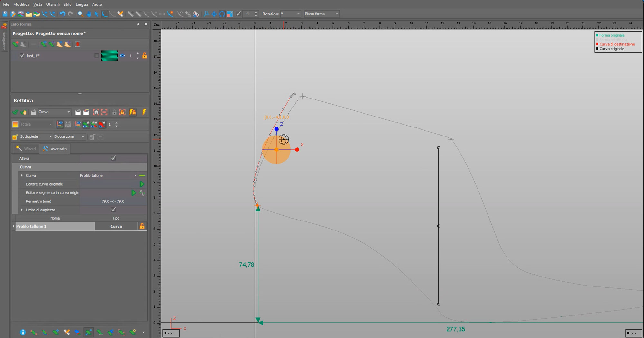
Task: Click the orange padlock on last_1 row
Action: click(145, 56)
